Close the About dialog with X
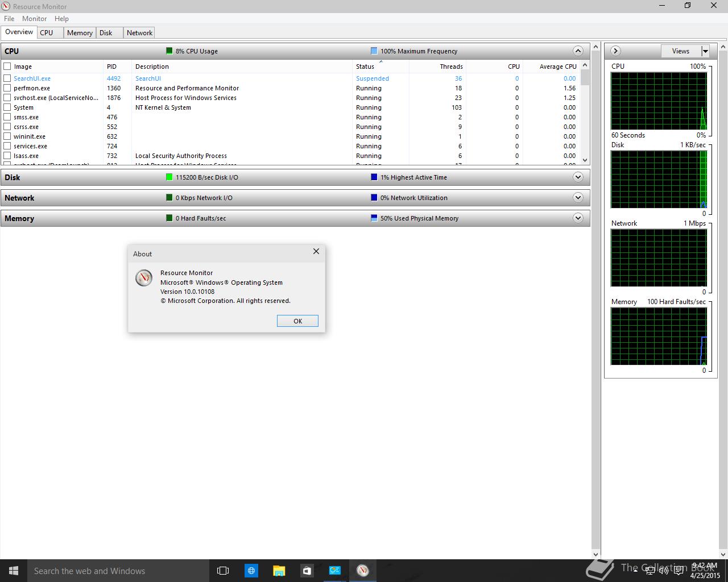Image resolution: width=728 pixels, height=582 pixels. click(x=316, y=251)
